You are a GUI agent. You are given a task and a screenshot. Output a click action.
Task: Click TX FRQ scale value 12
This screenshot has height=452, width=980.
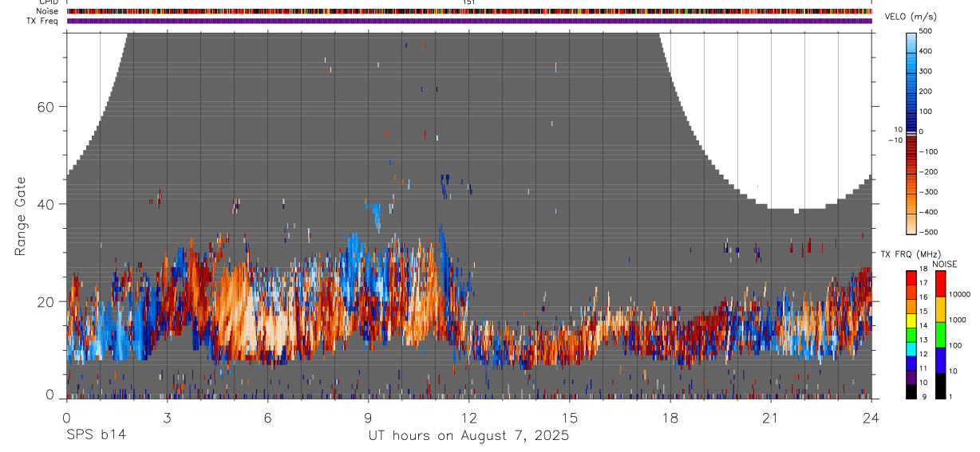[x=923, y=354]
